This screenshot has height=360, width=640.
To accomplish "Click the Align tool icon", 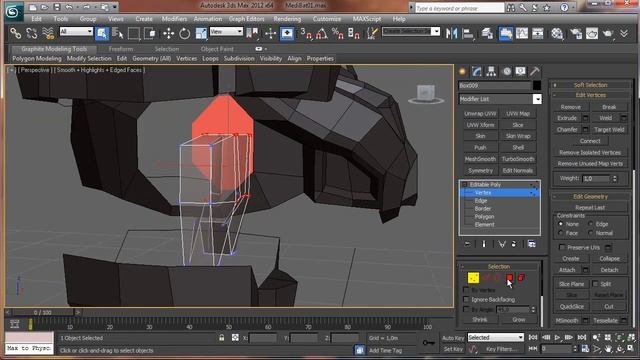I will coord(468,33).
